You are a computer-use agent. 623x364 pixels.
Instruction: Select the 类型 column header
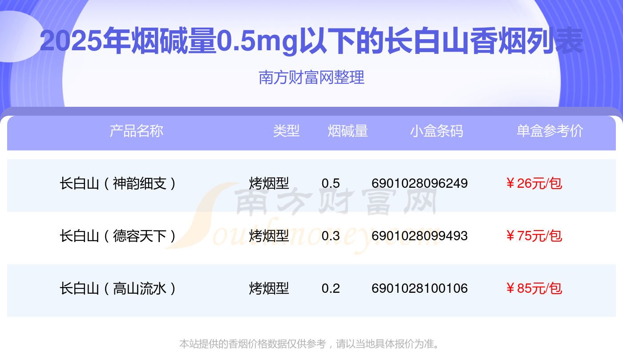287,131
